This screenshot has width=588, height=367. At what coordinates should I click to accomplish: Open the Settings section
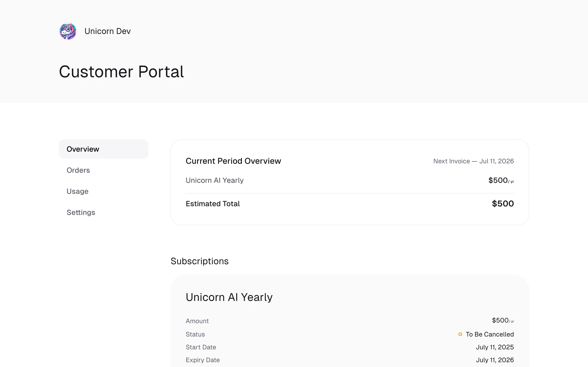pyautogui.click(x=81, y=212)
